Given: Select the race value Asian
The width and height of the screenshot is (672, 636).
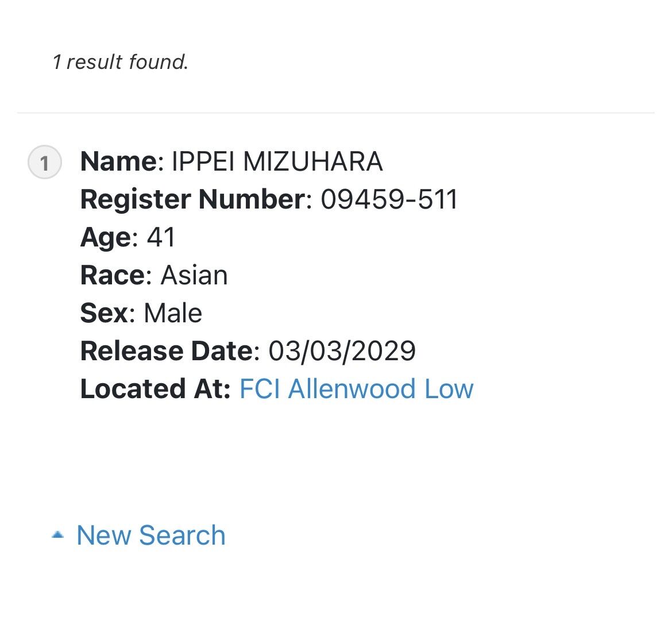Looking at the screenshot, I should [x=194, y=275].
